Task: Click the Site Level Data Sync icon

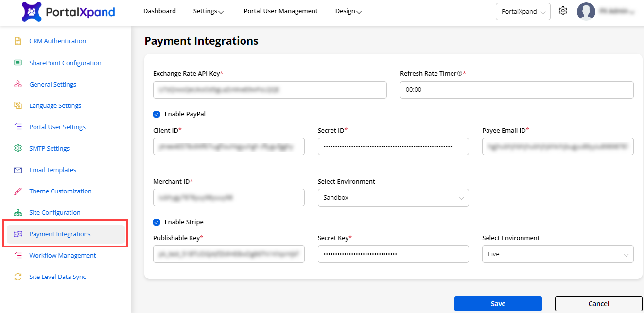Action: tap(18, 277)
